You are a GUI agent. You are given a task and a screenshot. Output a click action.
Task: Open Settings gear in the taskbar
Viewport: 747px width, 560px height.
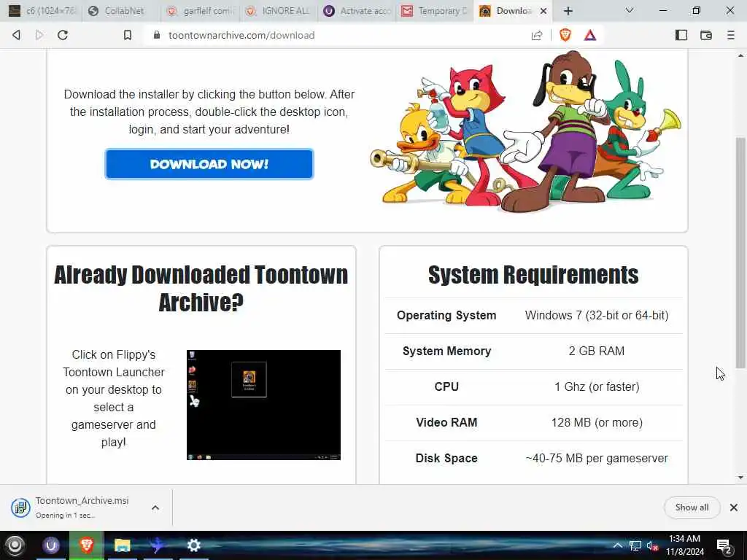(x=193, y=545)
